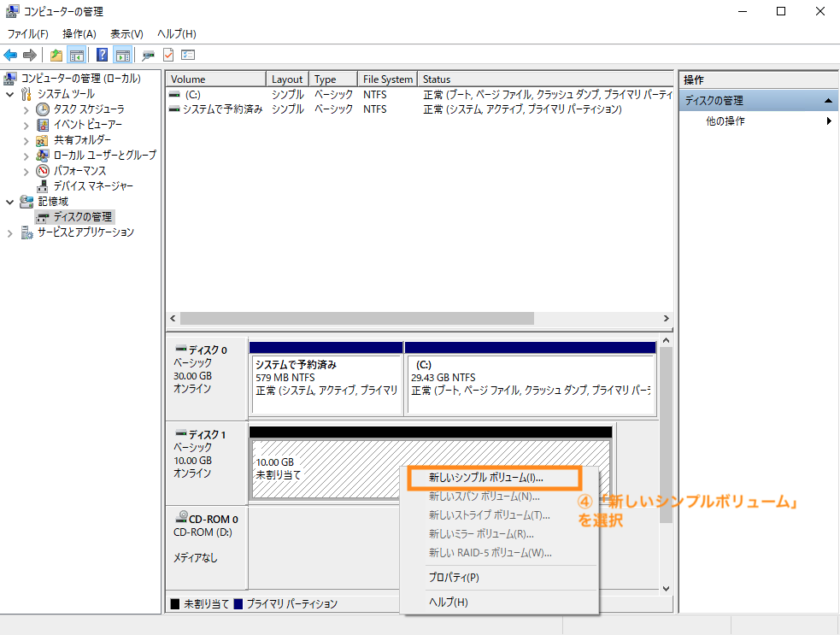The image size is (840, 635).
Task: Open the 他の操作 submenu
Action: pos(758,121)
